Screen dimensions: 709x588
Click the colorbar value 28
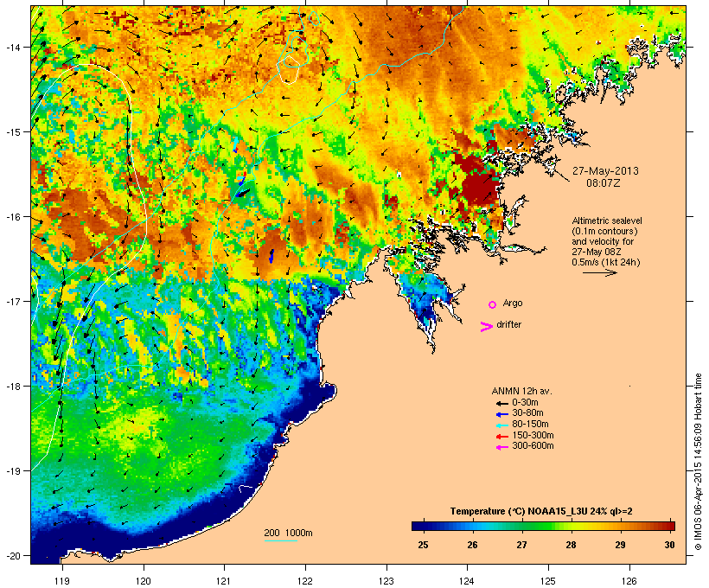coord(571,545)
